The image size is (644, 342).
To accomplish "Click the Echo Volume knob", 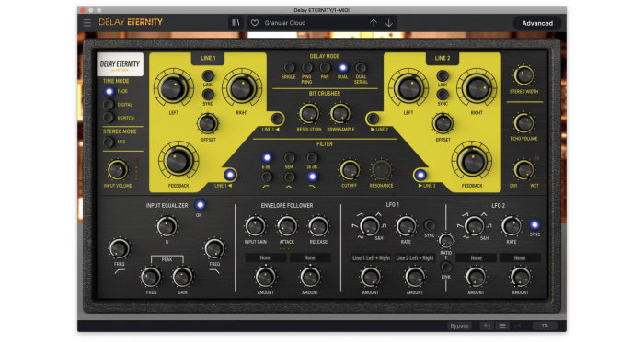I will tap(523, 123).
